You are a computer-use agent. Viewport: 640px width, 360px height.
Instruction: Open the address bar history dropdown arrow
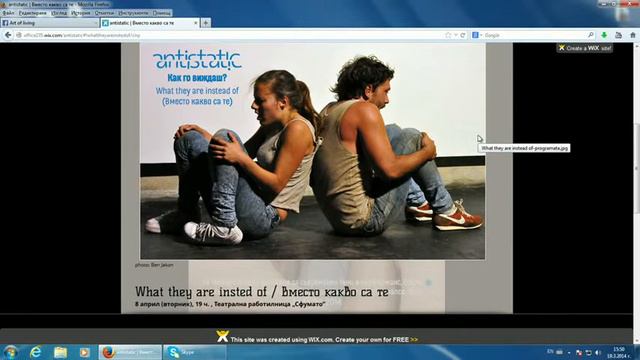click(x=456, y=36)
